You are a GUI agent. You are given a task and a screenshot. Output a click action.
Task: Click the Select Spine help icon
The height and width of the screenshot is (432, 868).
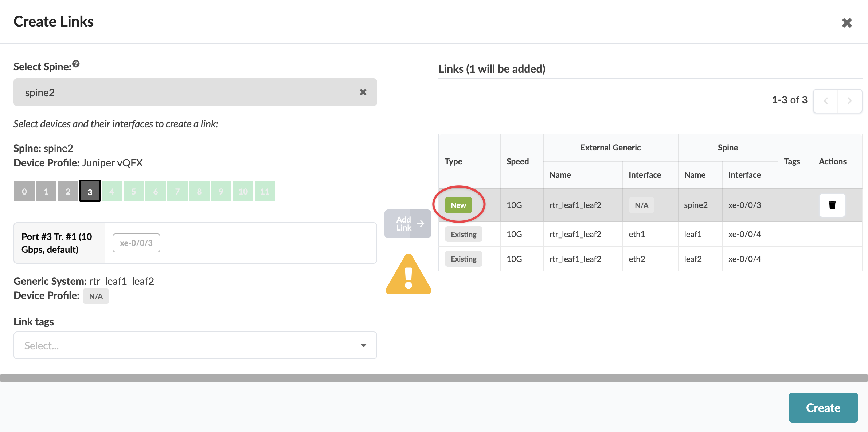76,64
